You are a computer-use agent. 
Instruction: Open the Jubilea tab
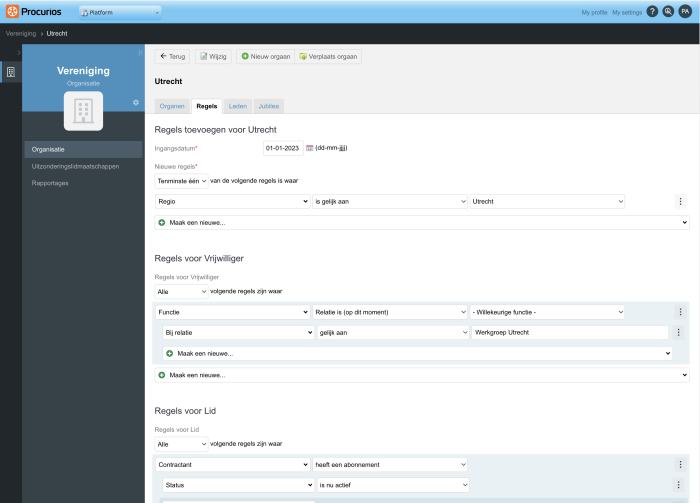pos(269,106)
